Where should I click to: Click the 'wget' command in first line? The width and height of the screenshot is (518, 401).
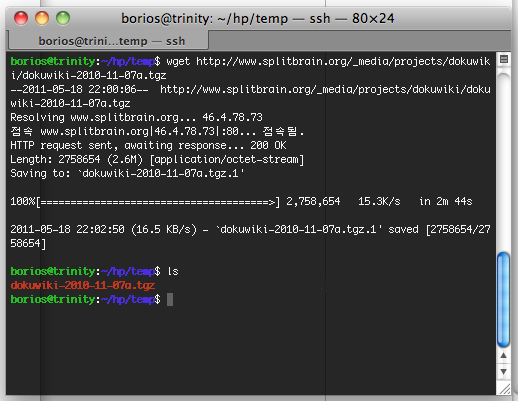pyautogui.click(x=178, y=62)
